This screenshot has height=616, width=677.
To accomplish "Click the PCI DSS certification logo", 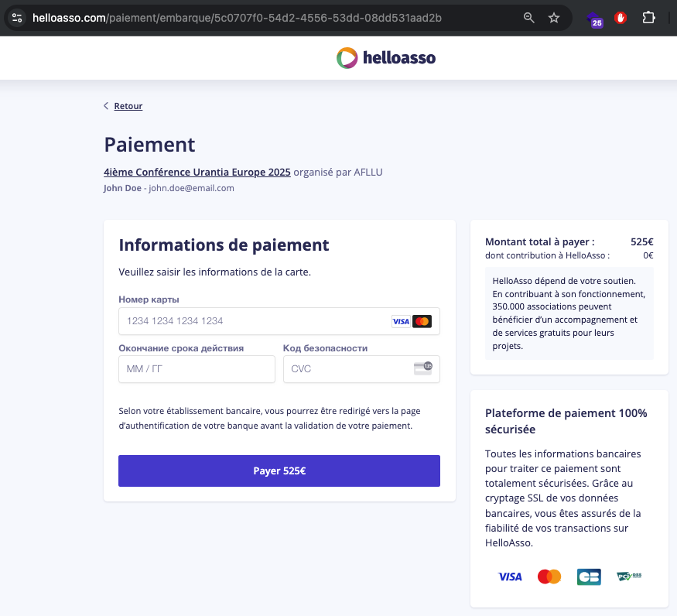I will [629, 577].
